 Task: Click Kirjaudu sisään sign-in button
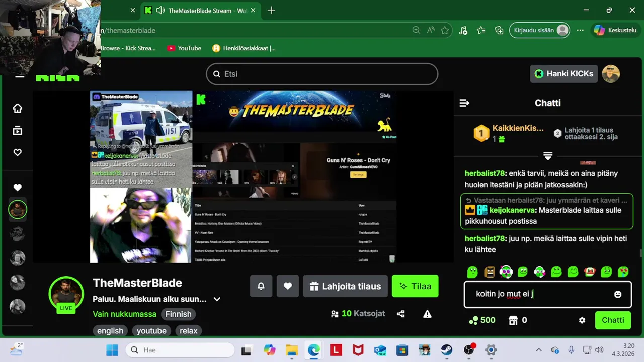[540, 30]
